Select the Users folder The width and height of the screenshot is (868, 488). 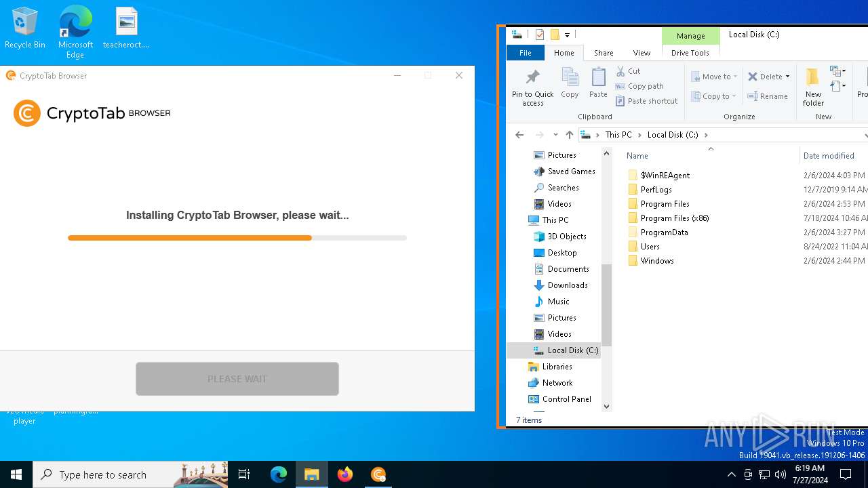click(650, 247)
